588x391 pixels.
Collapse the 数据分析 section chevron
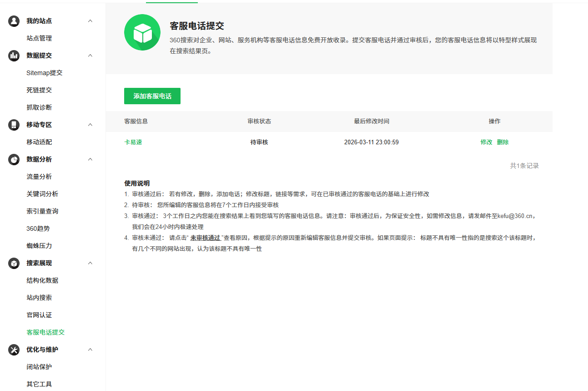coord(90,159)
